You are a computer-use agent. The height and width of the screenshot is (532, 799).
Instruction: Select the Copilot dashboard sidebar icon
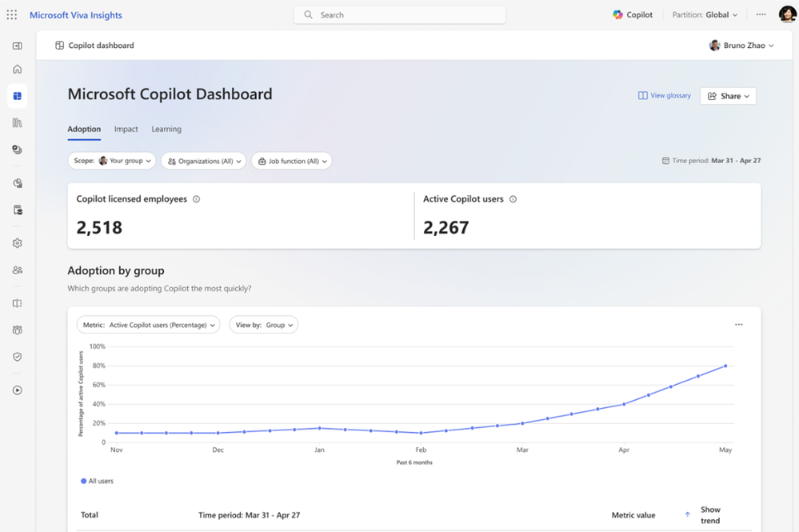pos(18,96)
